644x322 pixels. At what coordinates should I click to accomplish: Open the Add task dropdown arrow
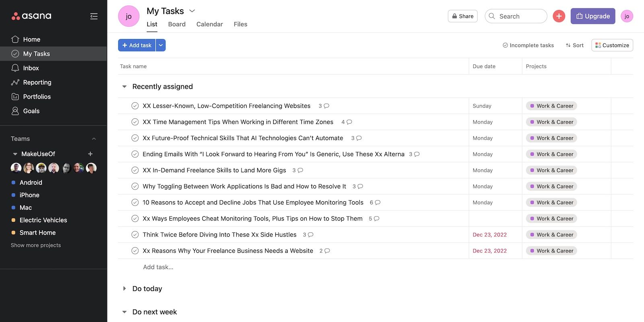point(161,45)
